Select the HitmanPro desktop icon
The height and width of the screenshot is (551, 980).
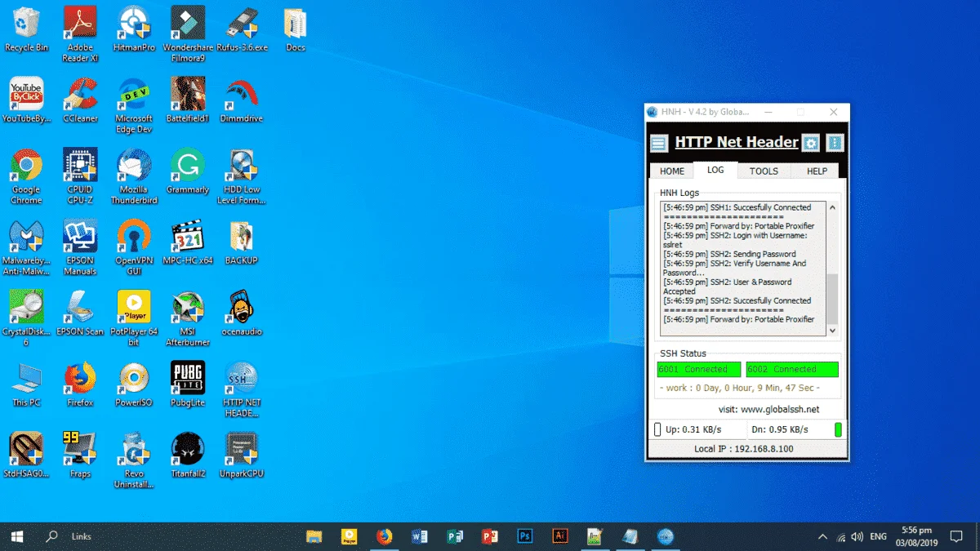coord(134,29)
